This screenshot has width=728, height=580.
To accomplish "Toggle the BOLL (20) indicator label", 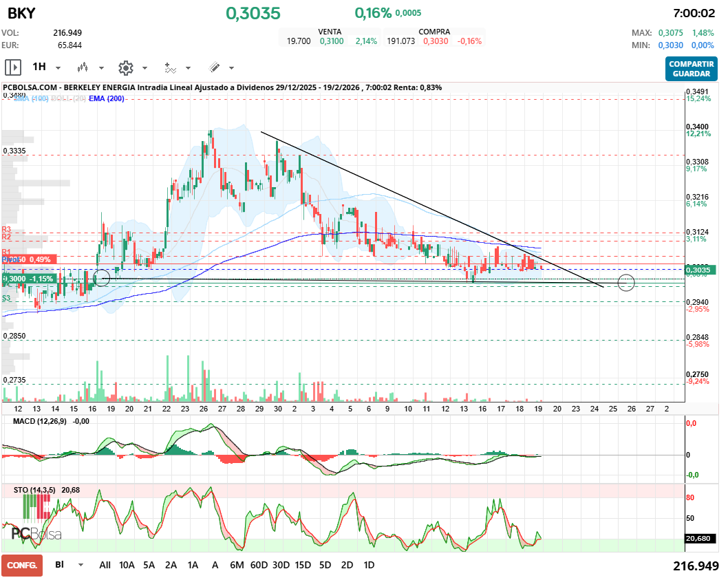I will 69,98.
